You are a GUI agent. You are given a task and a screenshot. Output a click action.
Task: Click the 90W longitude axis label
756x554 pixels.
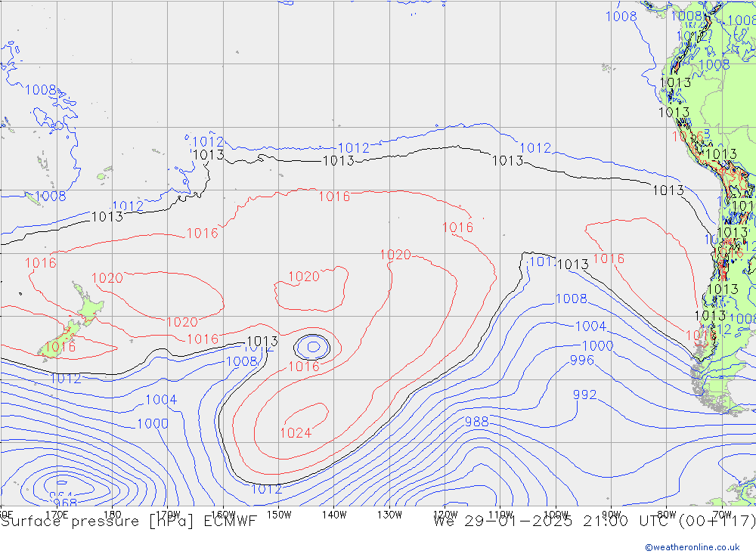(x=612, y=515)
